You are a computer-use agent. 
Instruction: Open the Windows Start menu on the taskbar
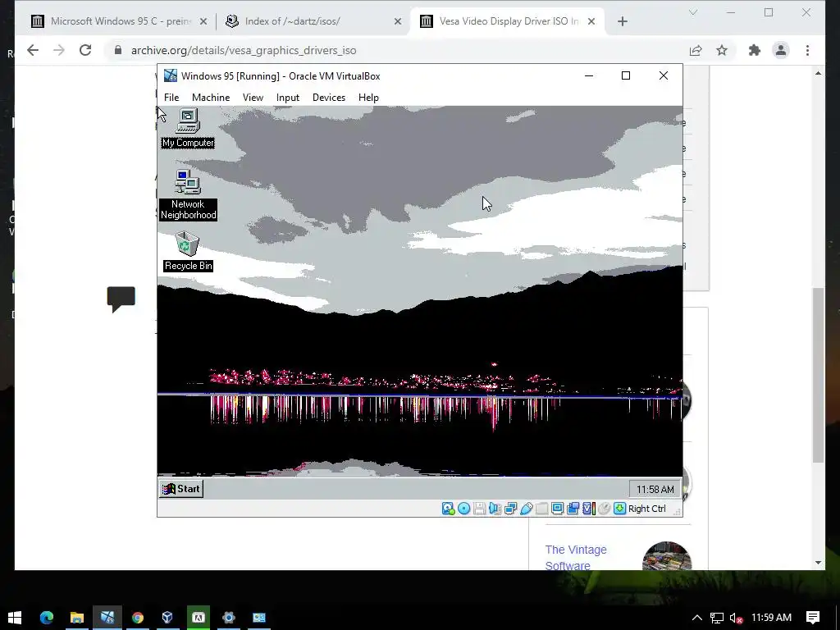tap(15, 618)
